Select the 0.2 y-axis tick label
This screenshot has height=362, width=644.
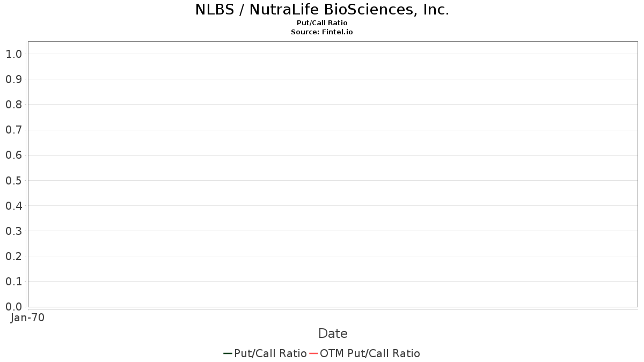[13, 256]
